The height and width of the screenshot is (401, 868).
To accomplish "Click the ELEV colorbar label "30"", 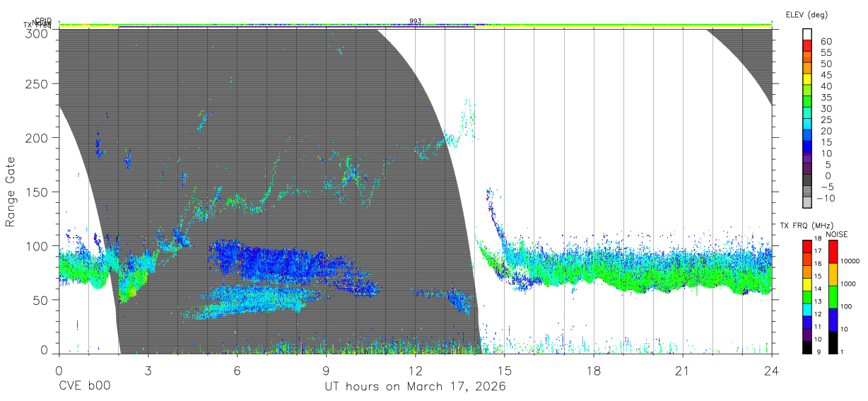I will pos(826,108).
